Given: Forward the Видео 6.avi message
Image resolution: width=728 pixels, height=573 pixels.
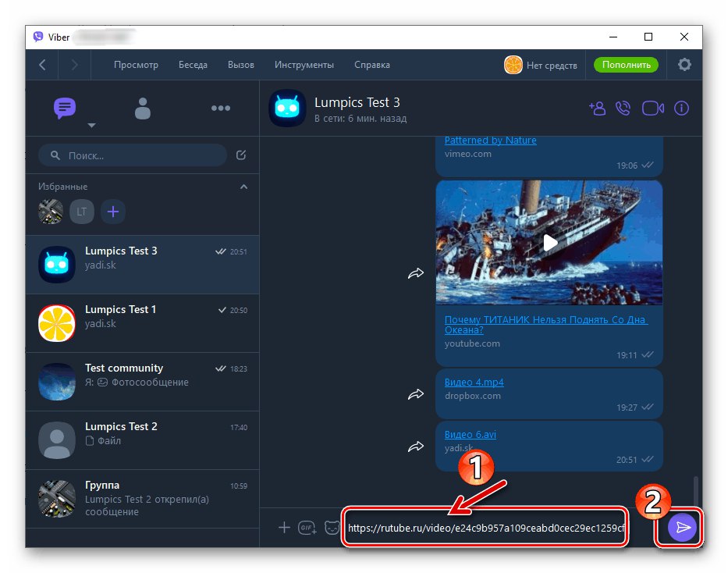Looking at the screenshot, I should [x=416, y=447].
